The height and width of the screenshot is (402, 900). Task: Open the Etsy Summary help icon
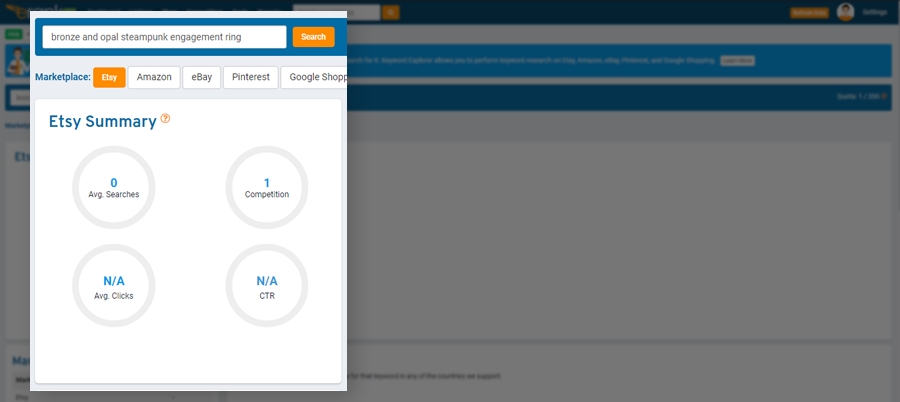click(x=165, y=118)
